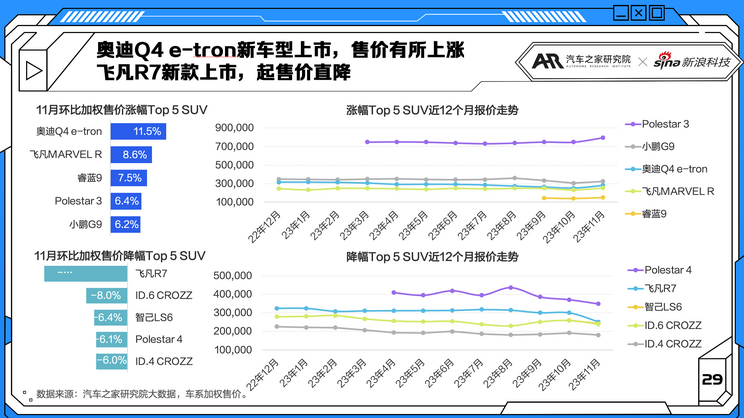Click the 23年6月 label in lower chart
744x418 pixels.
pos(440,373)
